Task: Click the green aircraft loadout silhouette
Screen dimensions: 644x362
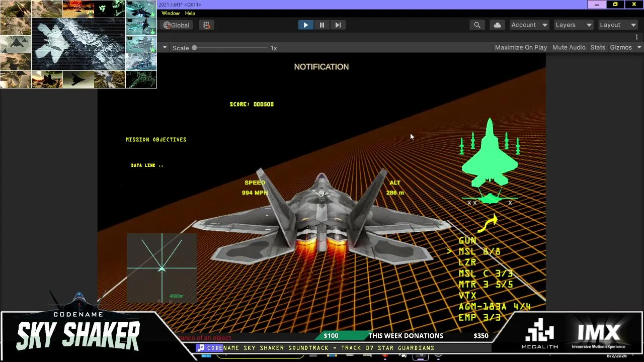Action: coord(490,152)
